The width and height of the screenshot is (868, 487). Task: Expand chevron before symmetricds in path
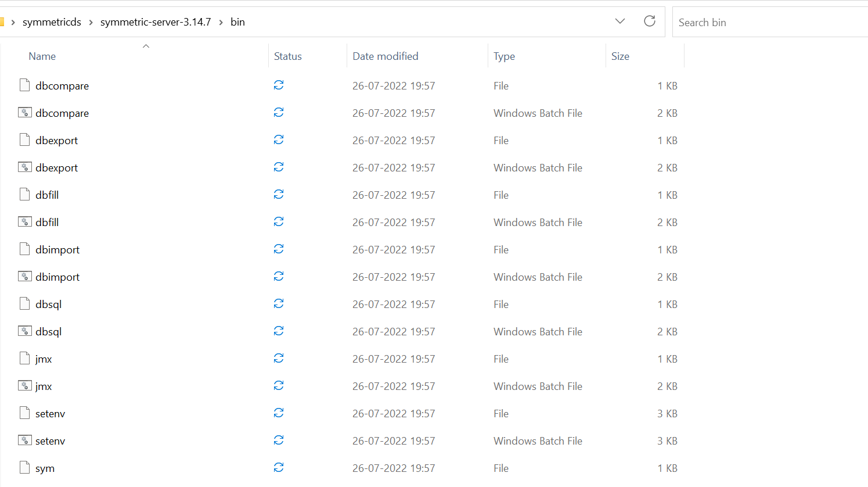pos(13,22)
